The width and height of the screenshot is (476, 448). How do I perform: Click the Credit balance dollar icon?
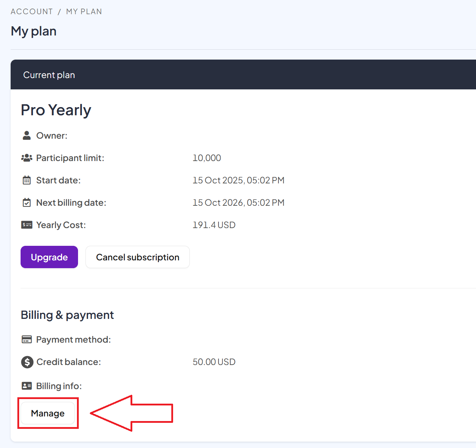click(x=27, y=362)
